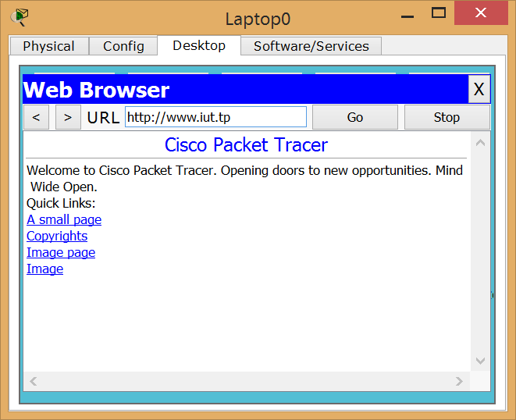This screenshot has width=516, height=420.
Task: Go forward with the > browser button
Action: (x=68, y=117)
